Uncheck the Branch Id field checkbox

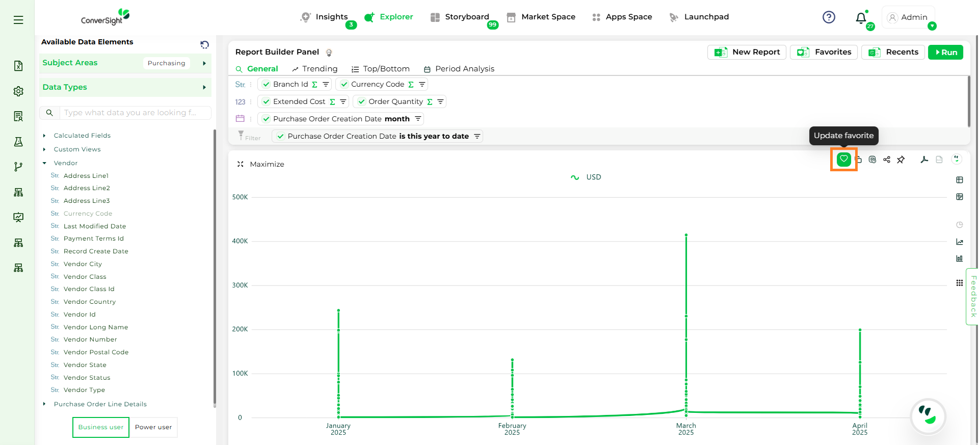(266, 85)
